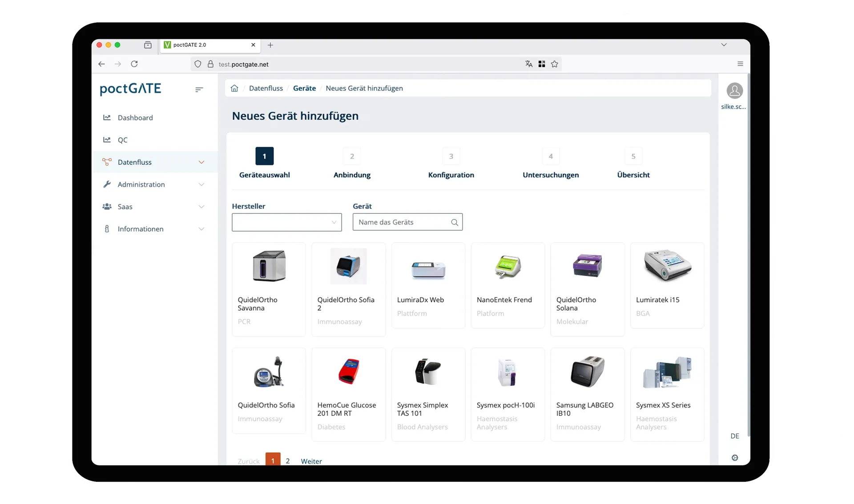Select LumiraDx Web device card
The width and height of the screenshot is (854, 504).
pos(428,285)
